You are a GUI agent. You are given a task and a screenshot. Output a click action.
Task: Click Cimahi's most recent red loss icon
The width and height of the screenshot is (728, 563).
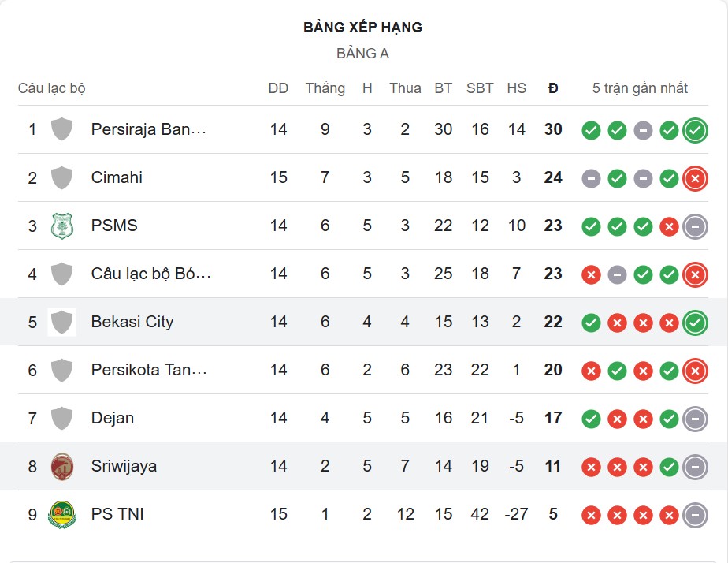pyautogui.click(x=693, y=177)
